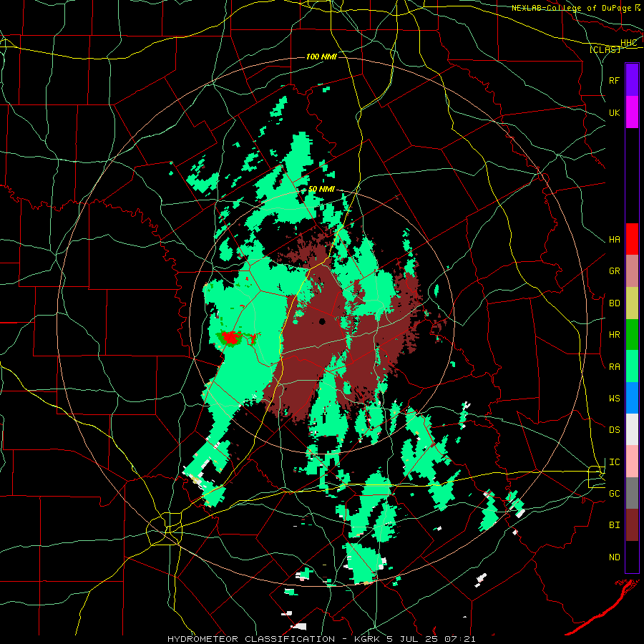Click the UK magenta legend swatch
The image size is (644, 644).
click(632, 112)
